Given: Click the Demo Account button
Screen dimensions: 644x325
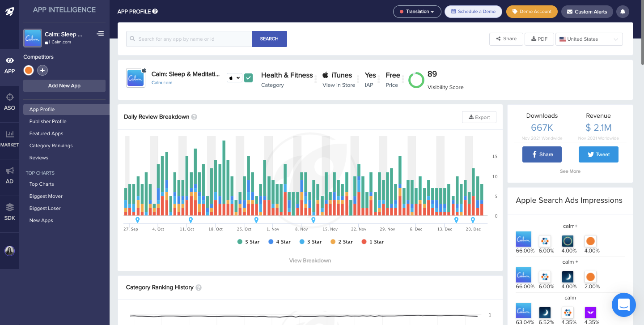Looking at the screenshot, I should tap(532, 12).
